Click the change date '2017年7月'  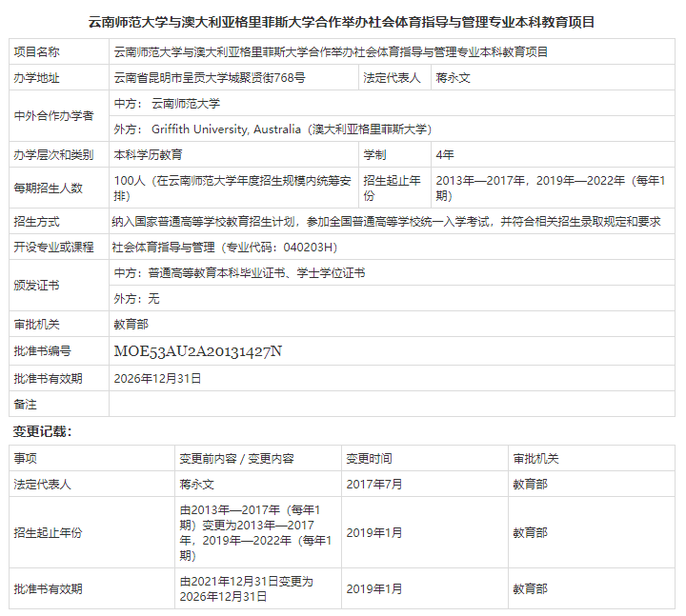[x=374, y=485]
